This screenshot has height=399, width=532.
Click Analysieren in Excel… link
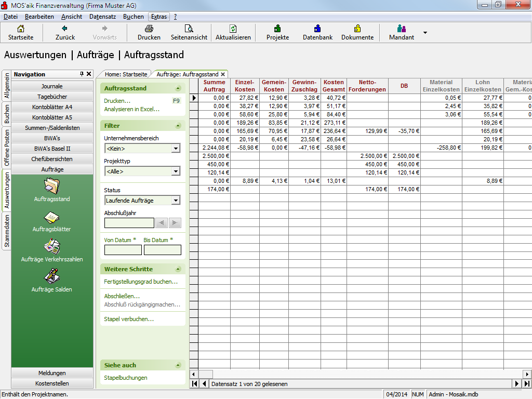(131, 109)
